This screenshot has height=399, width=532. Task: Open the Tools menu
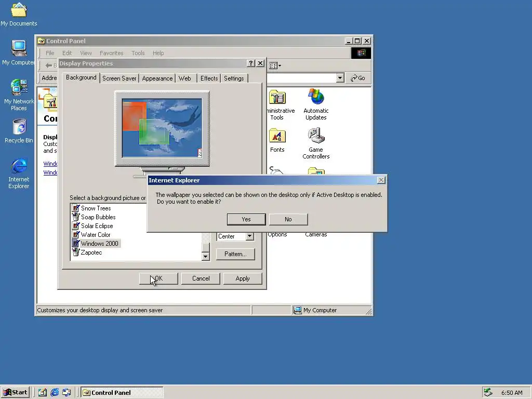tap(138, 53)
